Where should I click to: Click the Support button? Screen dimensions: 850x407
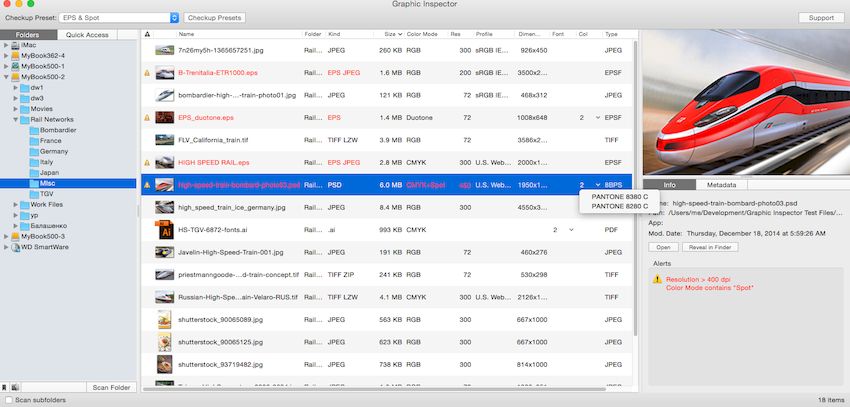[821, 18]
